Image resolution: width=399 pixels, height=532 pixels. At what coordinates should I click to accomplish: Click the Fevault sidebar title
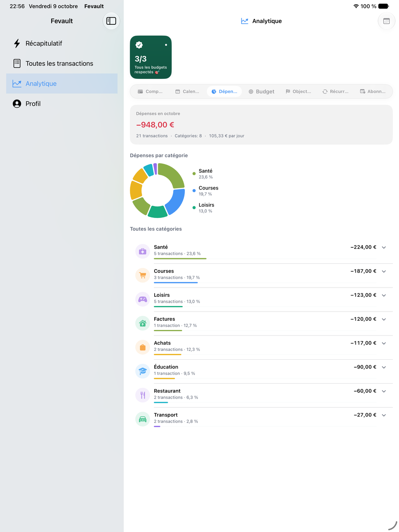(62, 21)
